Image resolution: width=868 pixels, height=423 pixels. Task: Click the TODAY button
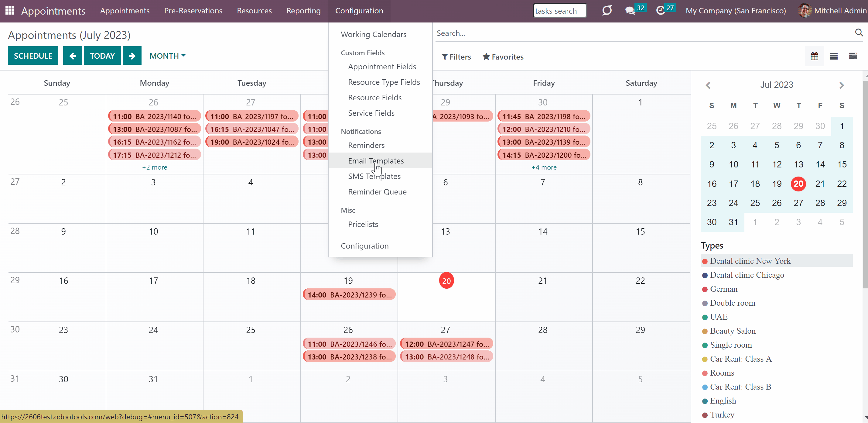[102, 56]
